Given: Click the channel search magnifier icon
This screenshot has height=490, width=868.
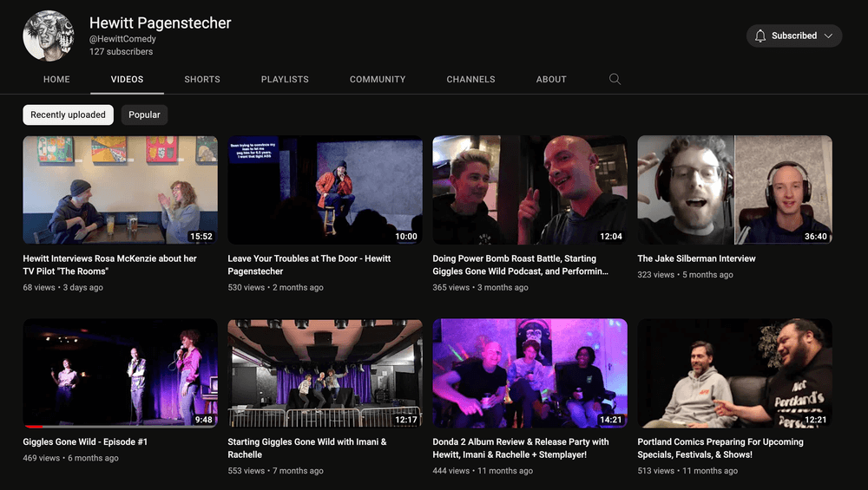Looking at the screenshot, I should click(615, 79).
